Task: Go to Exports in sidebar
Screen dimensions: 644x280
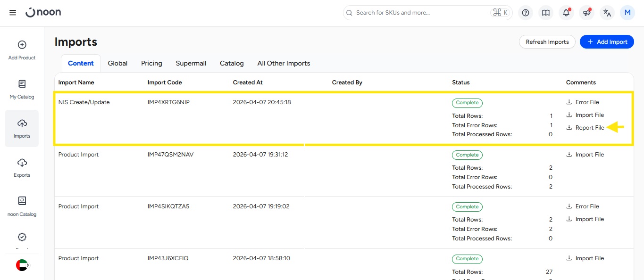Action: click(x=22, y=167)
